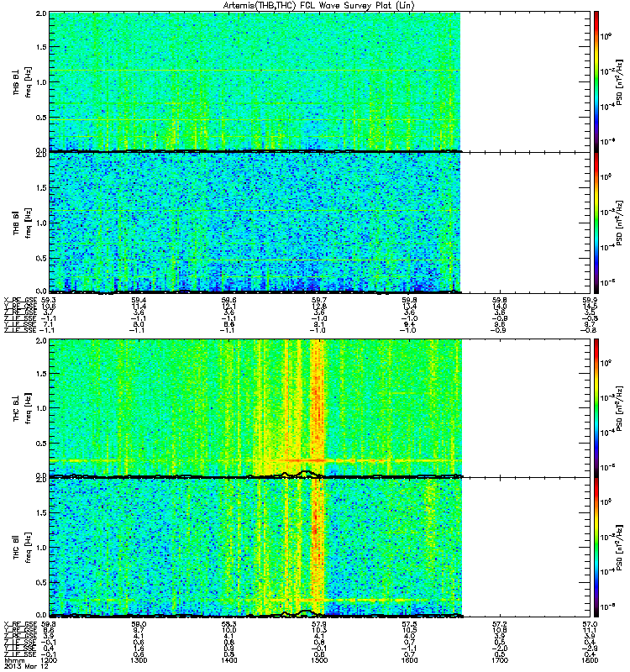Click the '1800' time tick label
The image size is (630, 672).
click(x=590, y=660)
